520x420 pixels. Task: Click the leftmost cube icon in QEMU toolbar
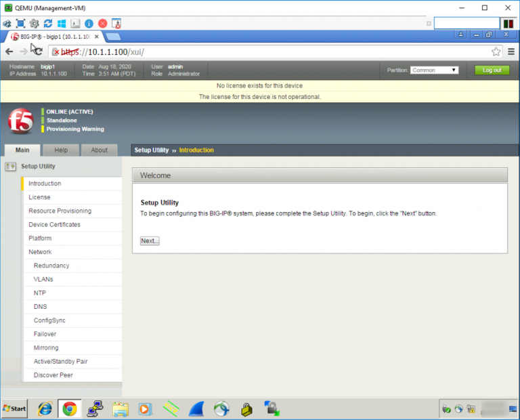(7, 24)
